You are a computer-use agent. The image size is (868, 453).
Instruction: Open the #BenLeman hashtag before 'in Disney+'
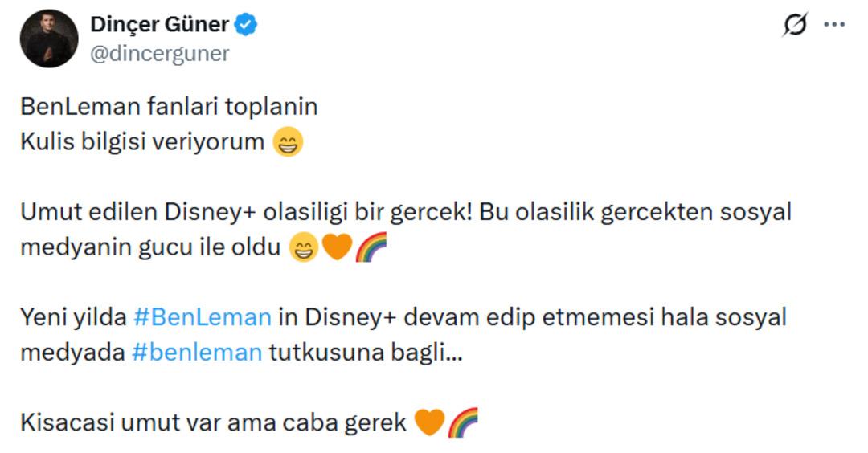[201, 317]
